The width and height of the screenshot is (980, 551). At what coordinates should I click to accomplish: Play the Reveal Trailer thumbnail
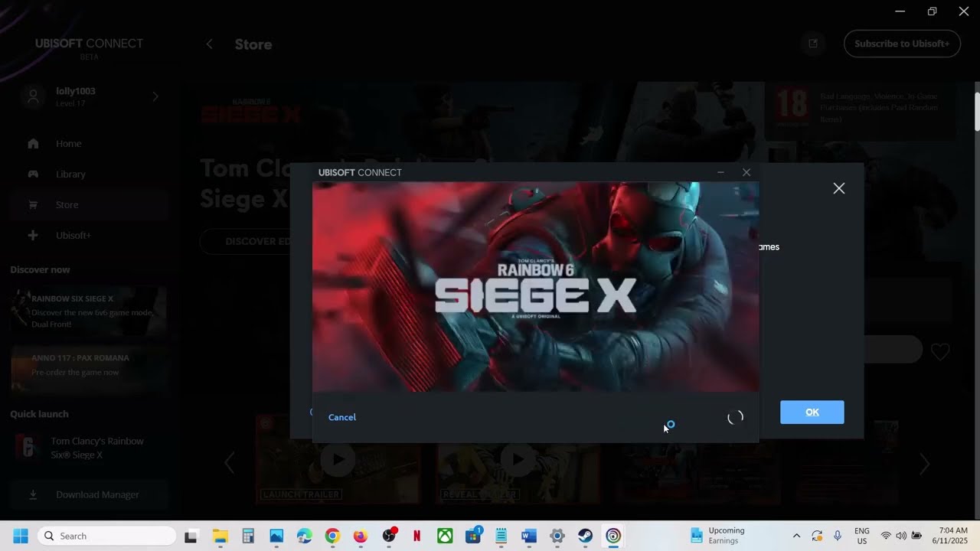click(518, 461)
